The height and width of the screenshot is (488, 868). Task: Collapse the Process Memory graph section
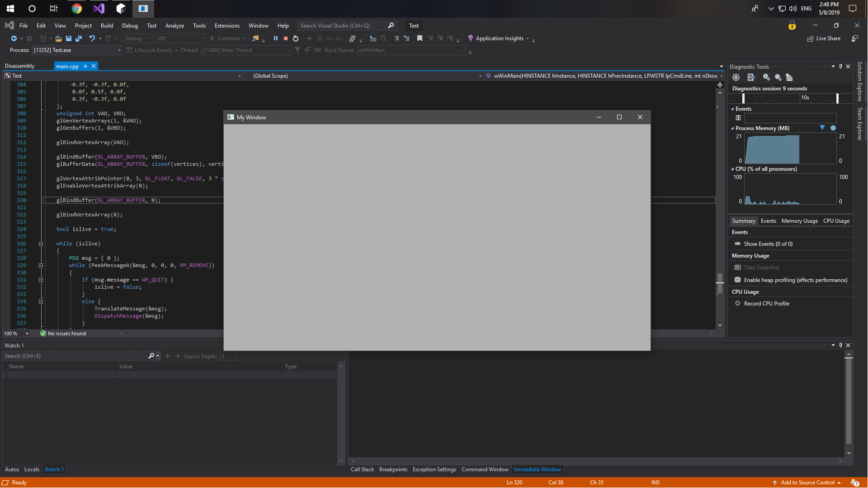(732, 128)
